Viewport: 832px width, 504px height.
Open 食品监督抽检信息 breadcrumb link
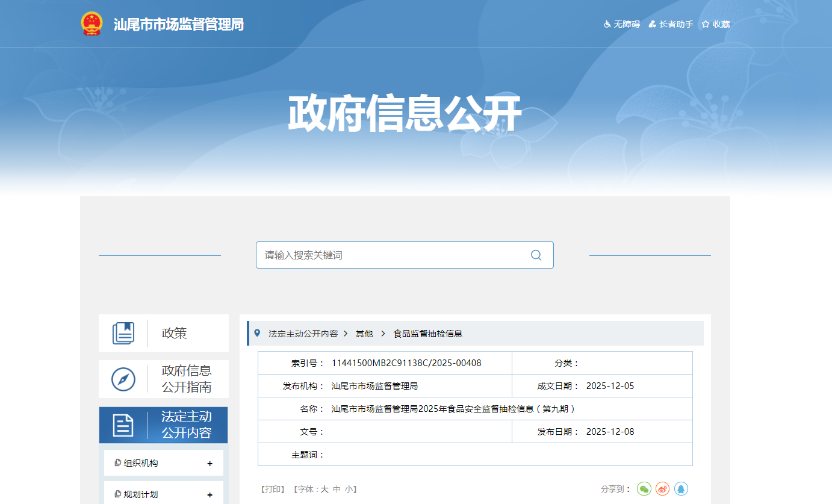427,334
